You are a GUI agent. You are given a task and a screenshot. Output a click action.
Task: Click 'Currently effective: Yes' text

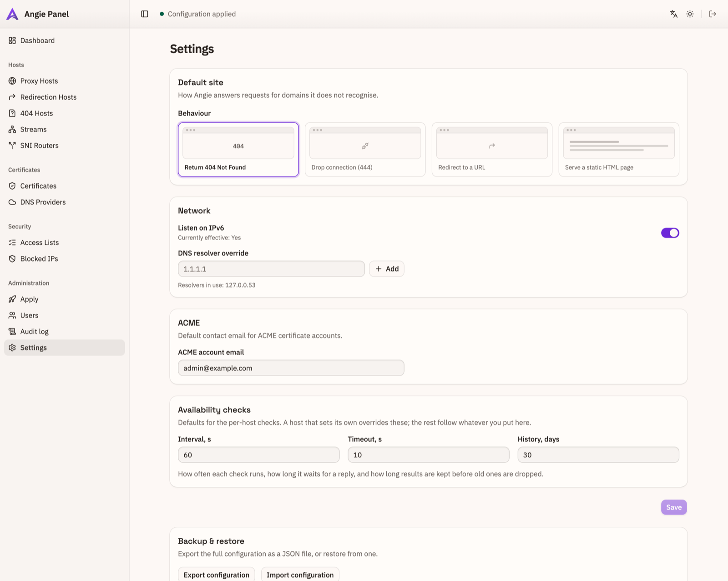(209, 237)
